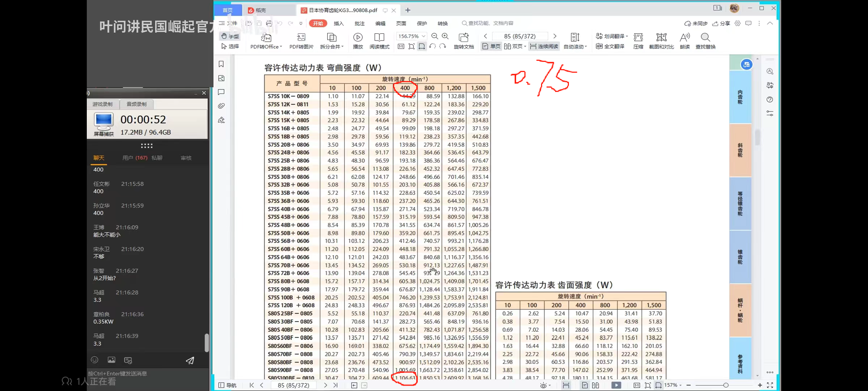Select the Hand (手型) tool
This screenshot has width=868, height=391.
coord(230,36)
